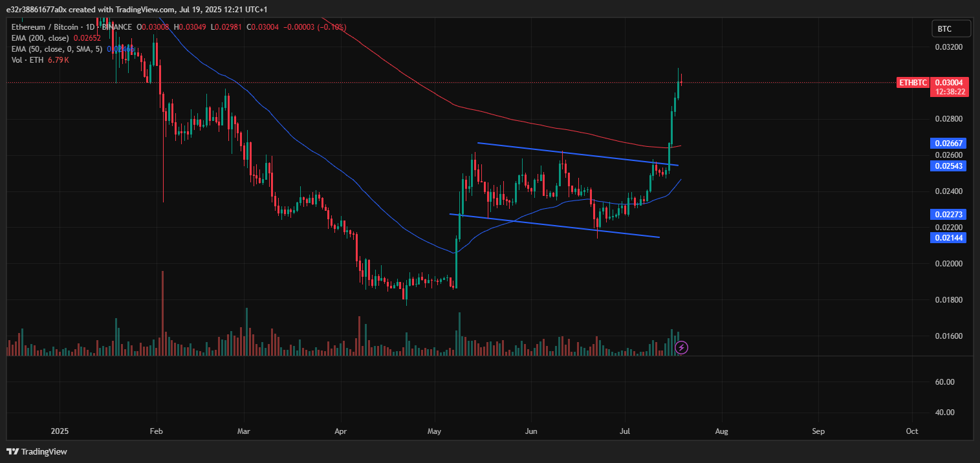980x463 pixels.
Task: Click the red ETHBTC symbol label
Action: (913, 83)
